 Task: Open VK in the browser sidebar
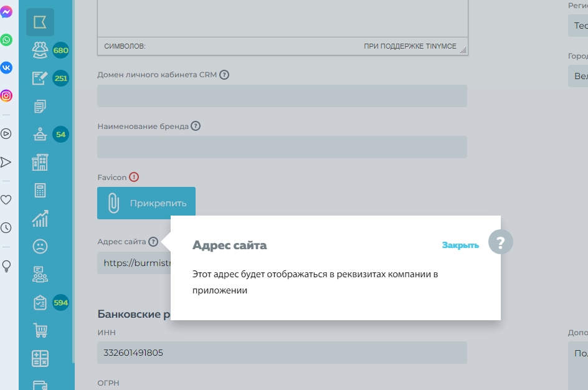pos(6,68)
